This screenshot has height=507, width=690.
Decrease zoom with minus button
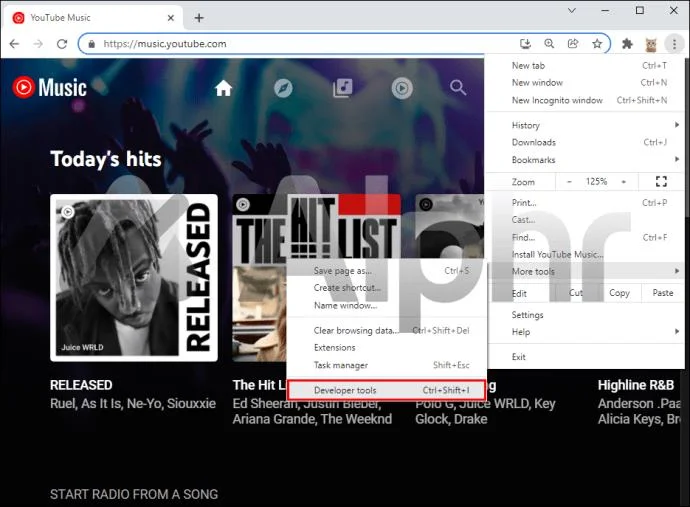click(569, 182)
